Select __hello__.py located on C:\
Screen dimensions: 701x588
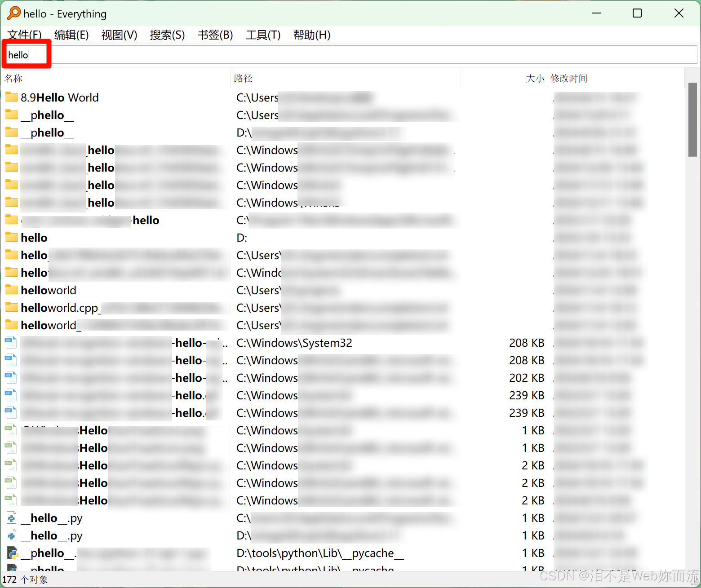point(52,518)
